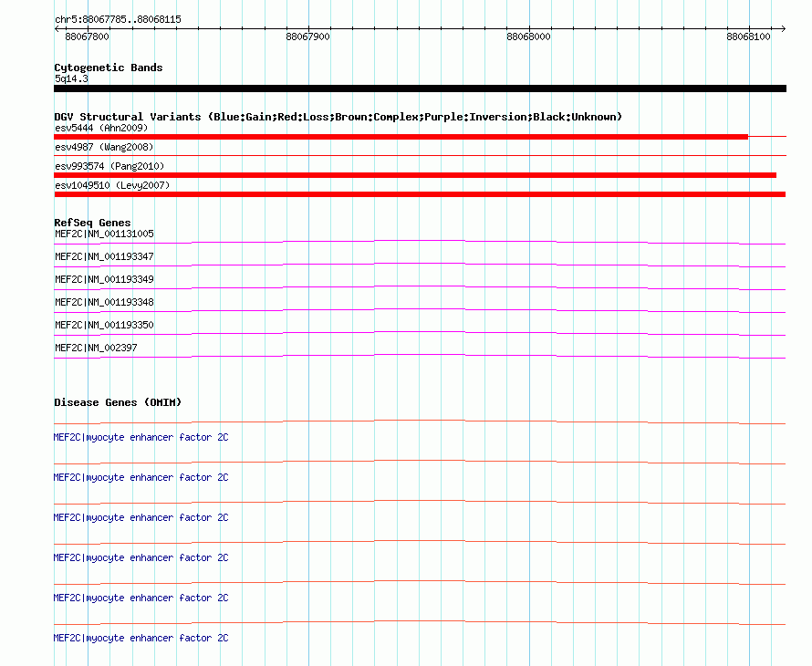This screenshot has width=812, height=666.
Task: Click transcript label MEF2C|NM_002397
Action: pyautogui.click(x=96, y=348)
